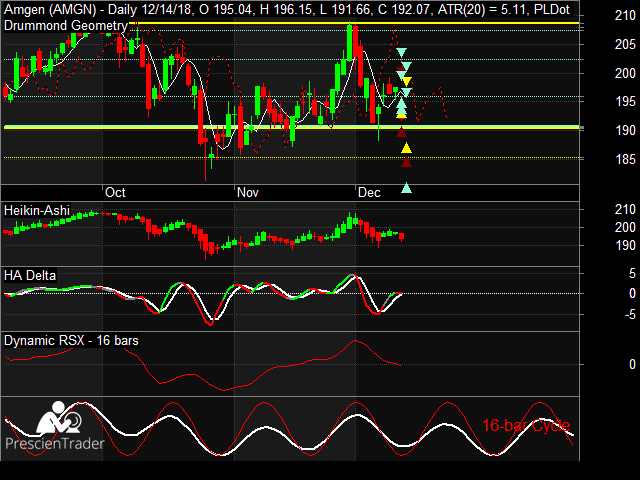Select the Heikin-Ashi panel label
Image resolution: width=640 pixels, height=480 pixels.
[37, 211]
